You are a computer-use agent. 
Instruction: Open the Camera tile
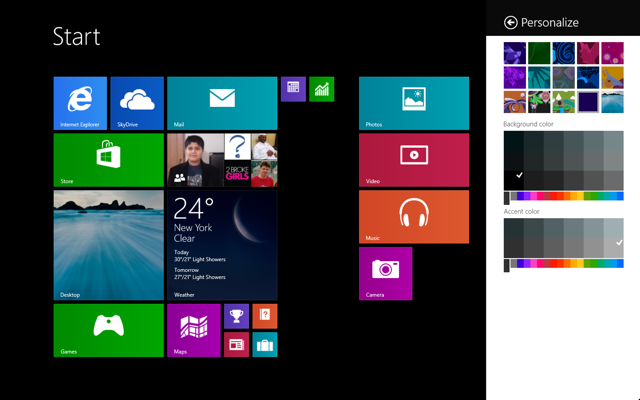(x=386, y=273)
